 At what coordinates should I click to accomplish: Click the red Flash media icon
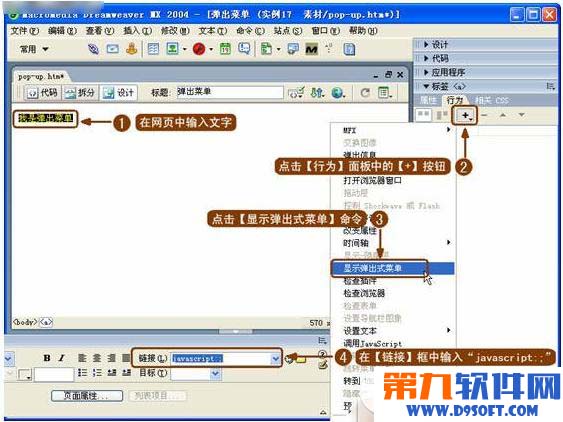[x=199, y=49]
